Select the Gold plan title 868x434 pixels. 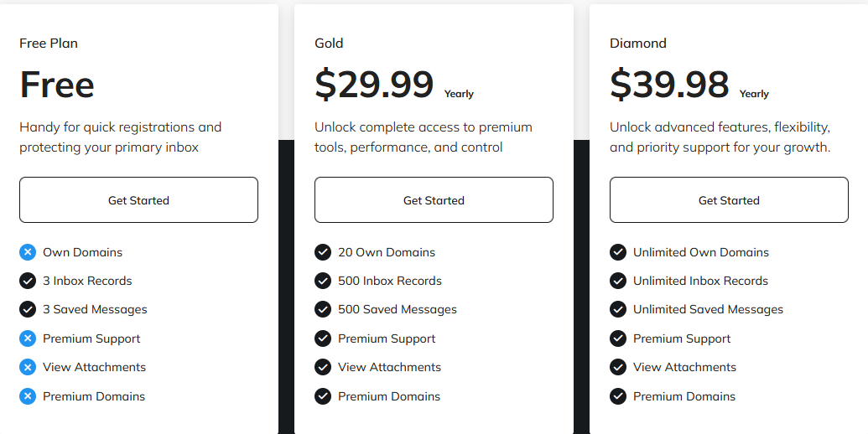329,44
